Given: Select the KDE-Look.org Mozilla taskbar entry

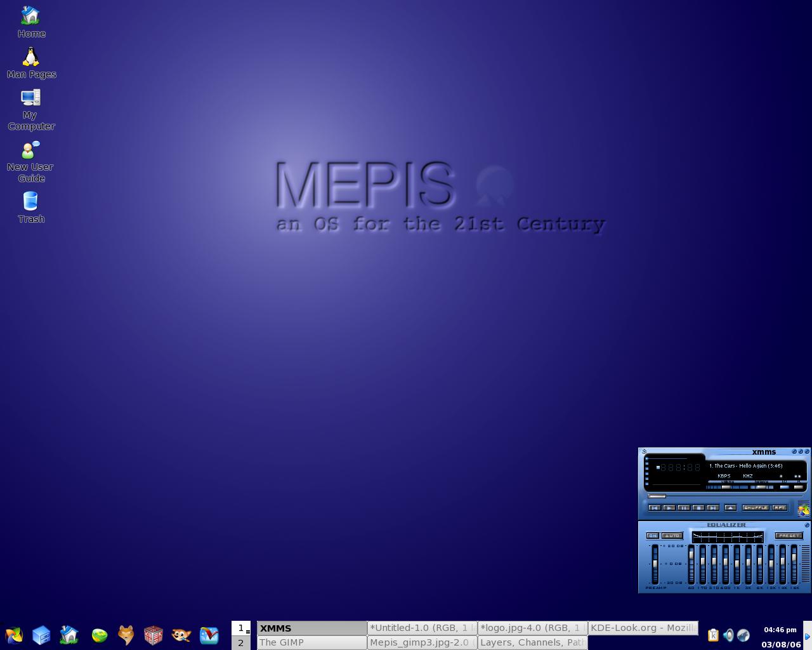Looking at the screenshot, I should pyautogui.click(x=643, y=628).
